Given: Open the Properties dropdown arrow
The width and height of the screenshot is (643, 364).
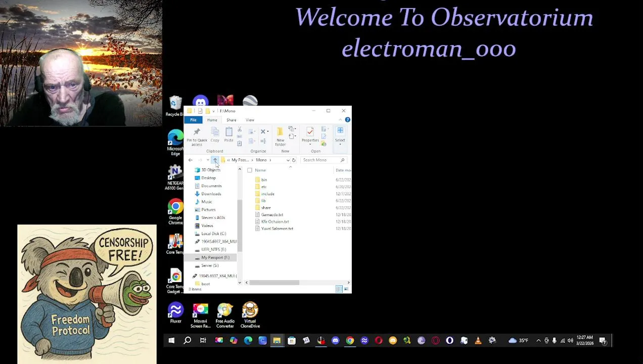Looking at the screenshot, I should pyautogui.click(x=310, y=144).
